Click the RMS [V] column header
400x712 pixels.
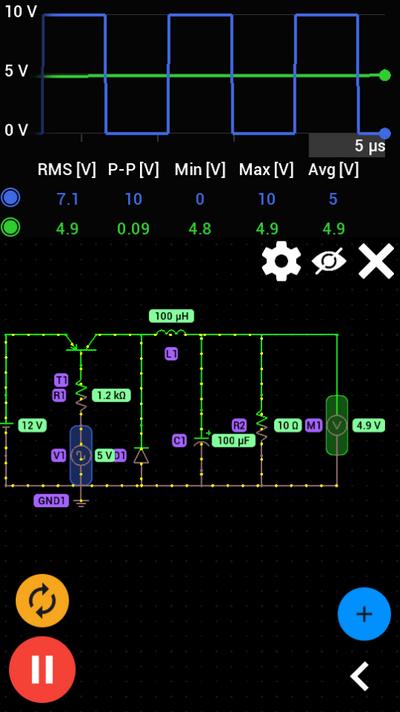pos(67,169)
